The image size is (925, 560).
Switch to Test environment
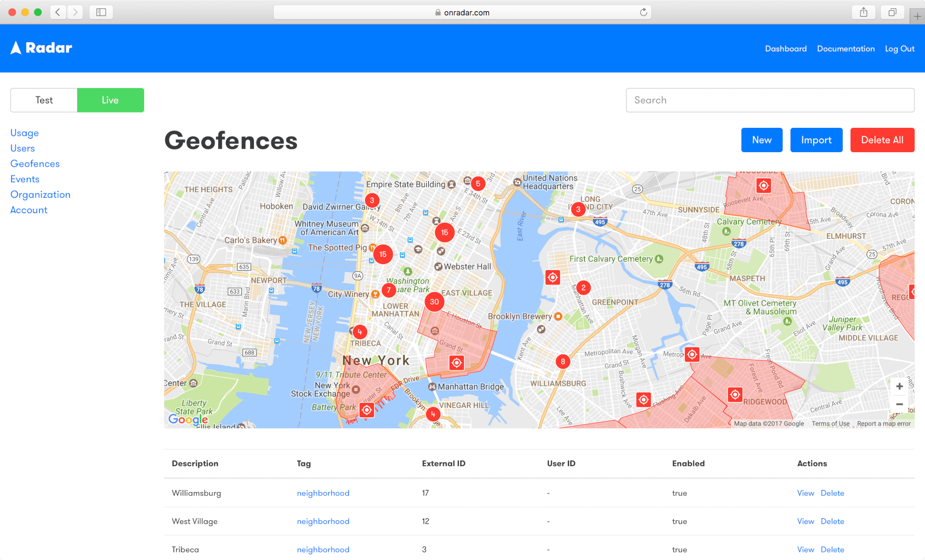coord(44,100)
